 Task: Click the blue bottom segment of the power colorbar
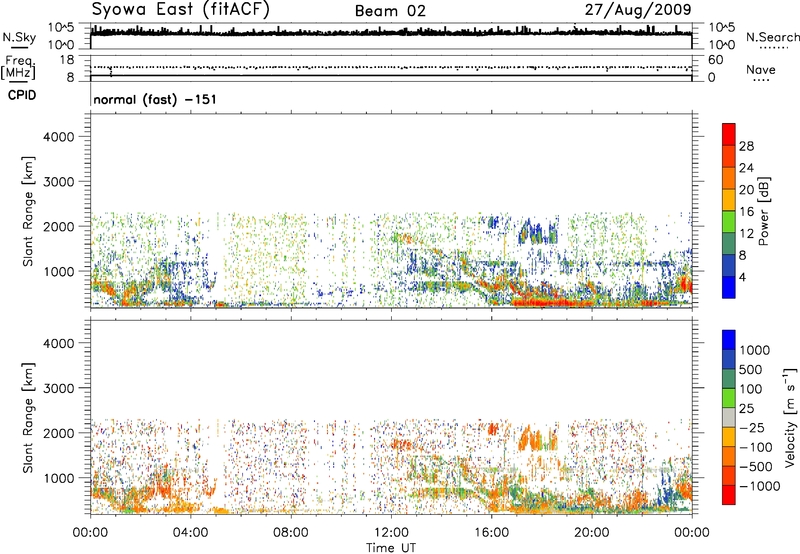click(x=729, y=287)
